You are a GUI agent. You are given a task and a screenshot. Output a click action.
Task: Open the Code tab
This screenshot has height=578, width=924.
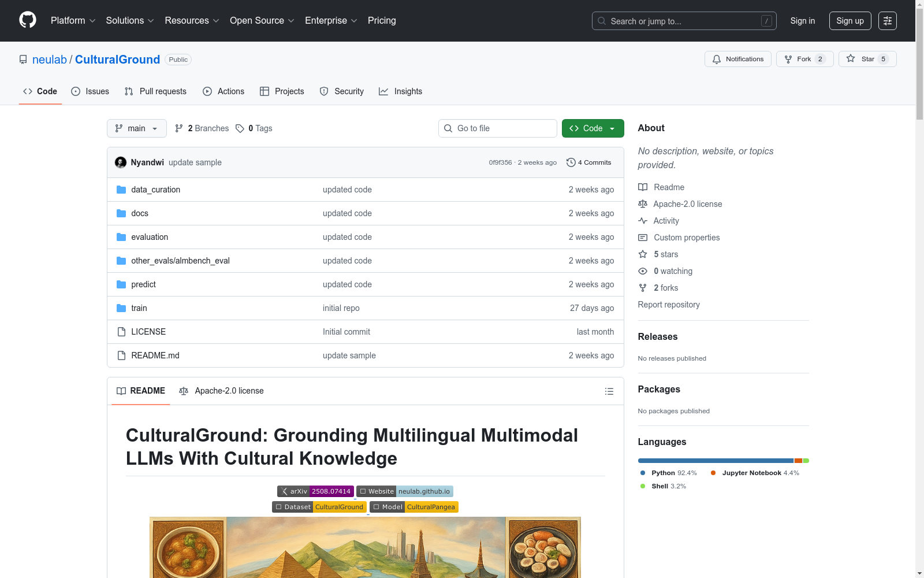pos(40,91)
